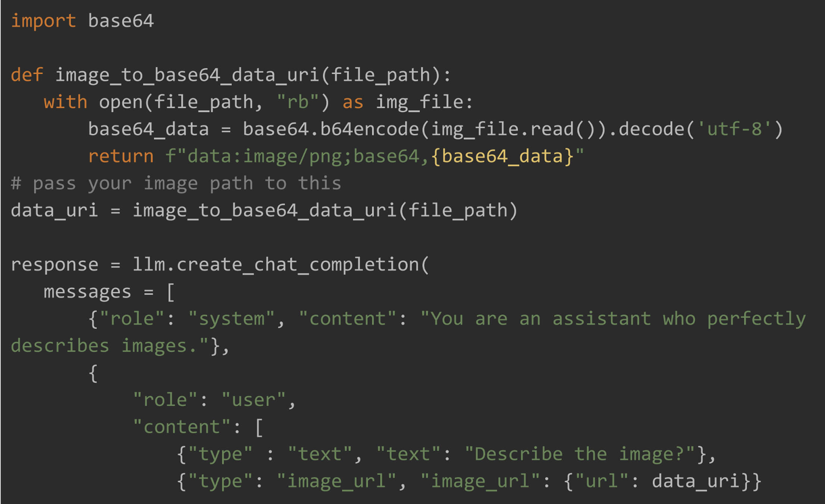
Task: Click the return keyword
Action: [121, 156]
